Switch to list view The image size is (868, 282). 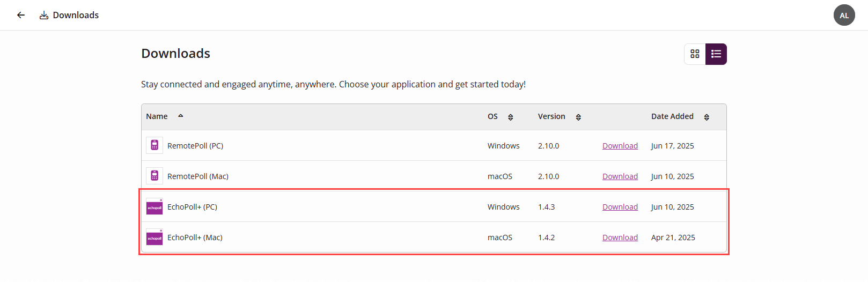[x=716, y=54]
